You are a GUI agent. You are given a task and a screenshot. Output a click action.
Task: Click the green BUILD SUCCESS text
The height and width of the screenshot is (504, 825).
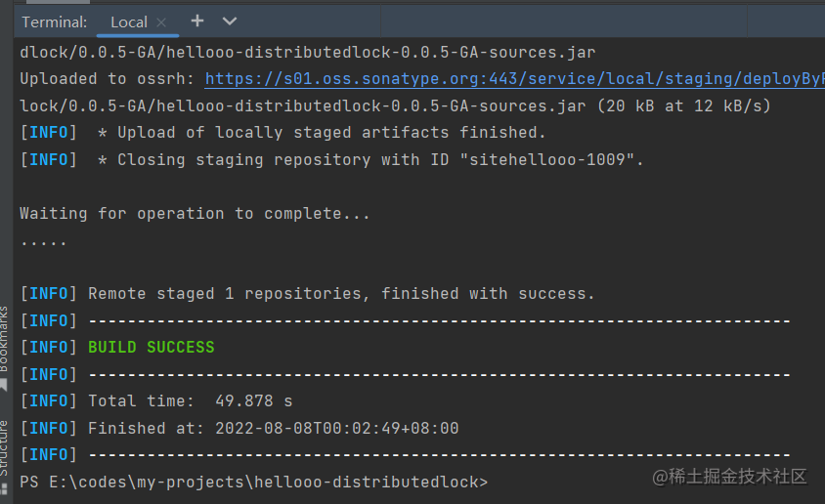click(152, 348)
